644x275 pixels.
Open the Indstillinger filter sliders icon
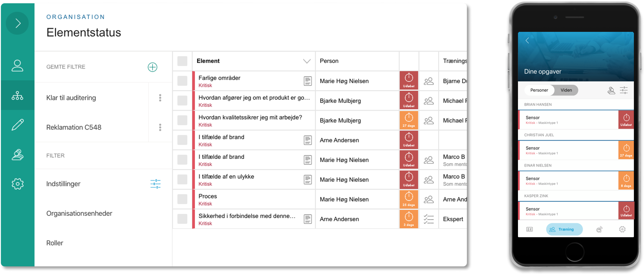155,184
